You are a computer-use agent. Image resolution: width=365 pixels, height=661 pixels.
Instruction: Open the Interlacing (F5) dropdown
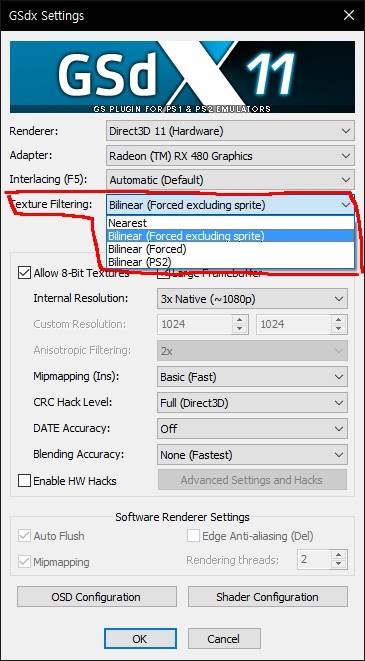(230, 180)
